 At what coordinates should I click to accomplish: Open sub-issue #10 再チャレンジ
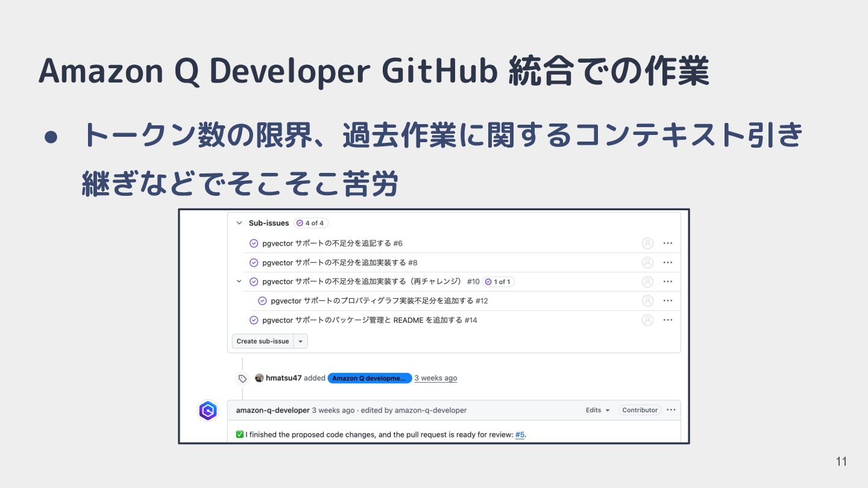click(x=371, y=281)
